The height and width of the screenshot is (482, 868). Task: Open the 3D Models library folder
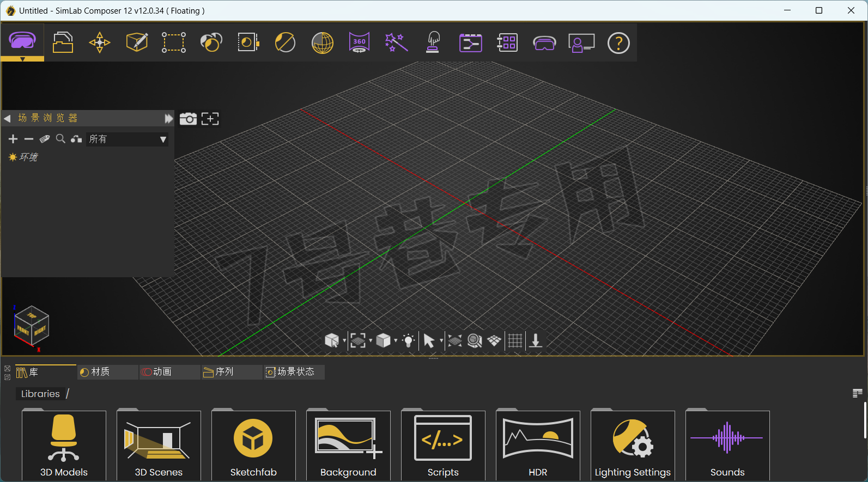click(64, 445)
